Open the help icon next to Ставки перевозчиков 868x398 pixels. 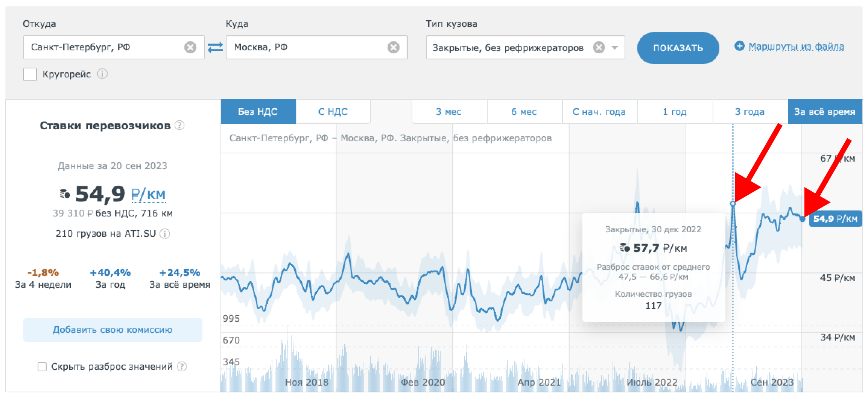tap(180, 126)
